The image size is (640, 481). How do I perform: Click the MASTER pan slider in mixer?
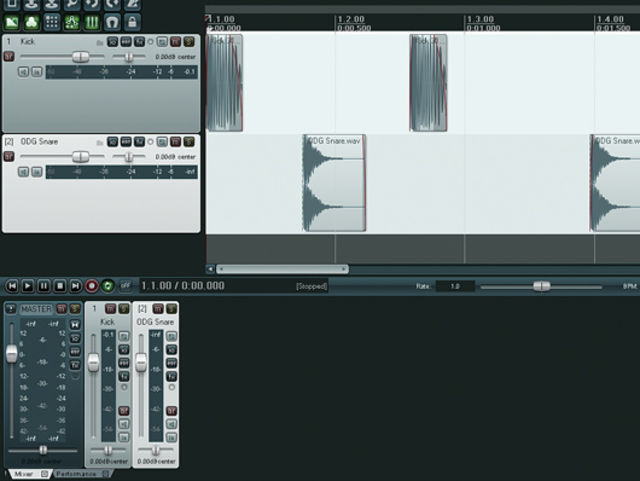click(43, 450)
